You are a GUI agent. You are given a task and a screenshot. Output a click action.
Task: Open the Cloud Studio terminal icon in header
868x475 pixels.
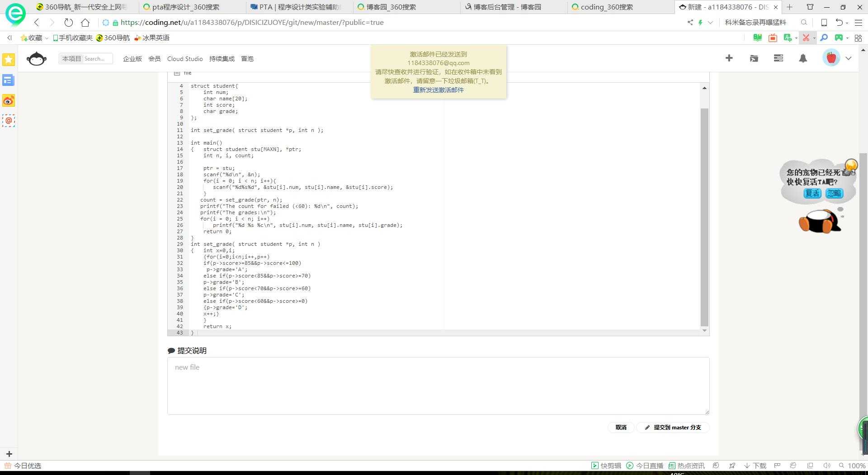(754, 58)
